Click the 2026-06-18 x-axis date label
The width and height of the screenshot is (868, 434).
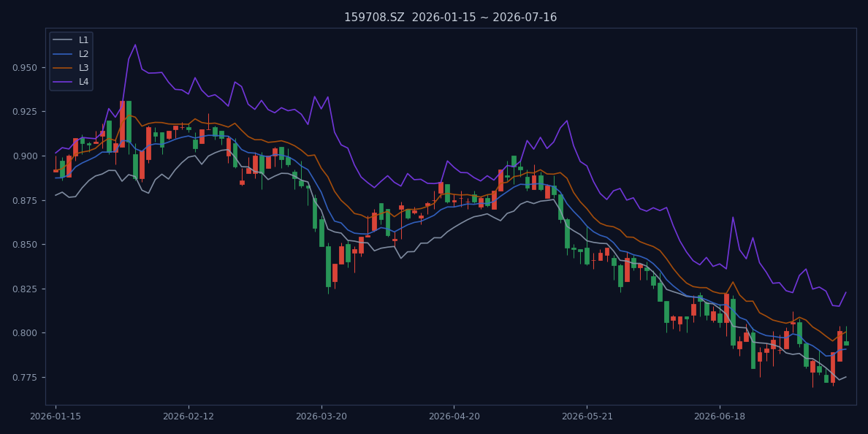coord(720,416)
